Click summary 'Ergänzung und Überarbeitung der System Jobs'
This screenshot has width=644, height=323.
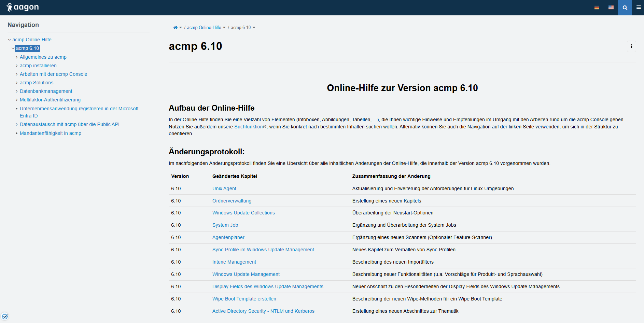[404, 225]
